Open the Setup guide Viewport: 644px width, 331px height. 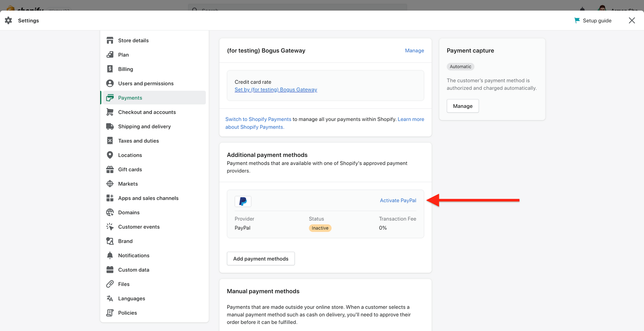coord(593,20)
